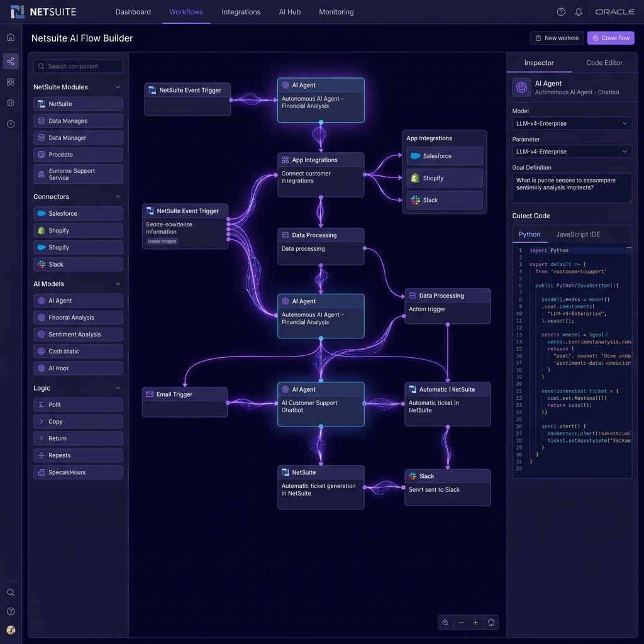This screenshot has height=644, width=644.
Task: Open the settings gear in left rail
Action: pyautogui.click(x=11, y=103)
